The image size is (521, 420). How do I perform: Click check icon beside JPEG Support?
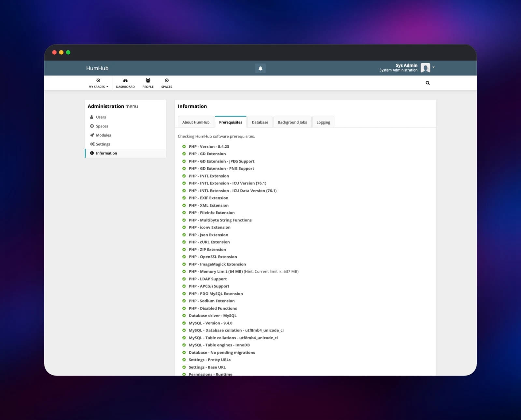[184, 161]
